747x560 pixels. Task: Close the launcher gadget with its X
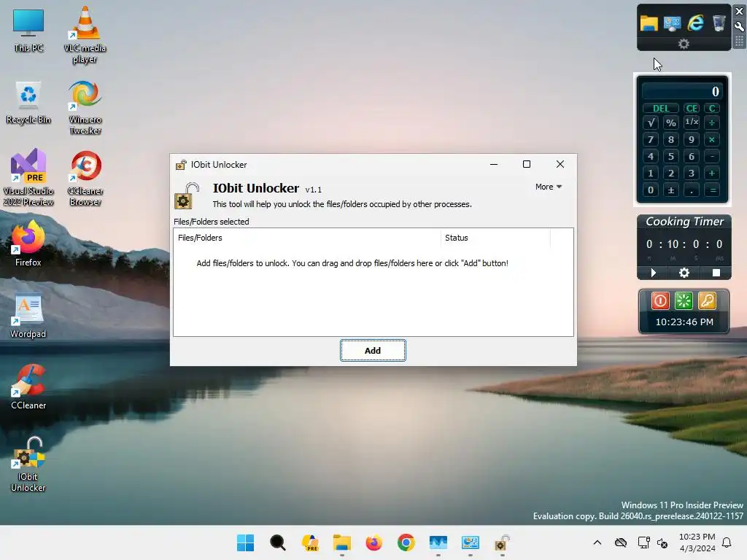740,12
